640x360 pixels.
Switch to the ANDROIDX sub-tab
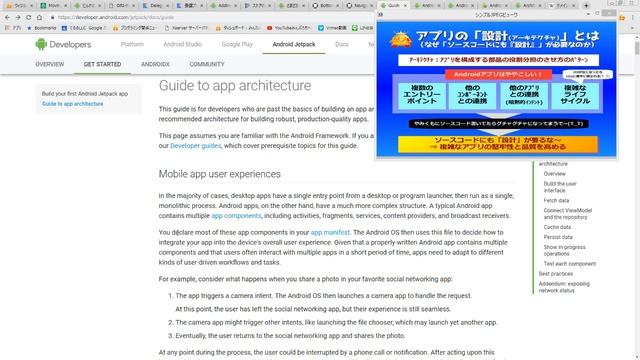tap(155, 64)
